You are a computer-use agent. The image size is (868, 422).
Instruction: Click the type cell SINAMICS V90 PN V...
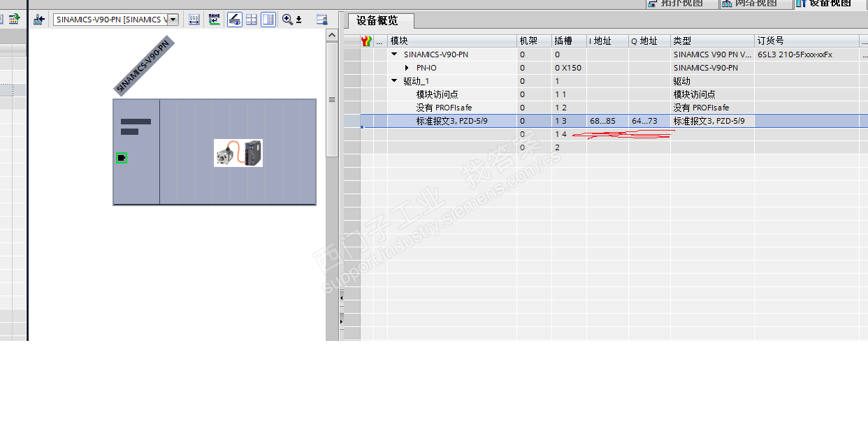coord(712,54)
